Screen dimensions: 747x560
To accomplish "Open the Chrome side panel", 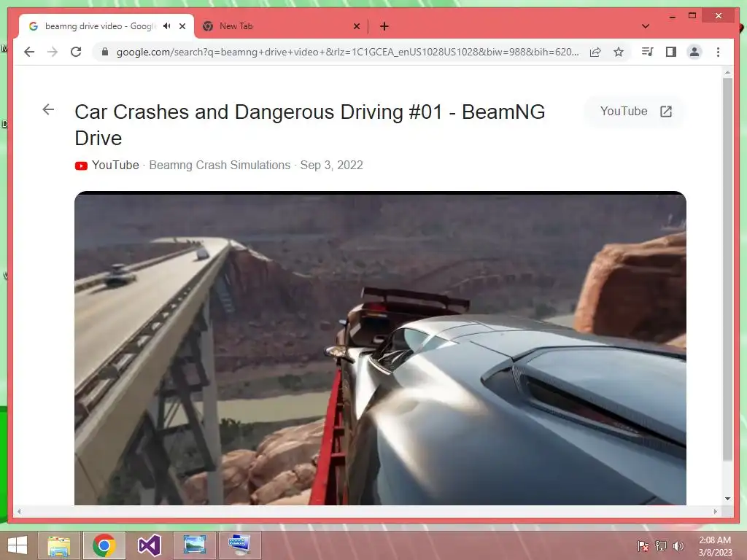I will point(671,52).
